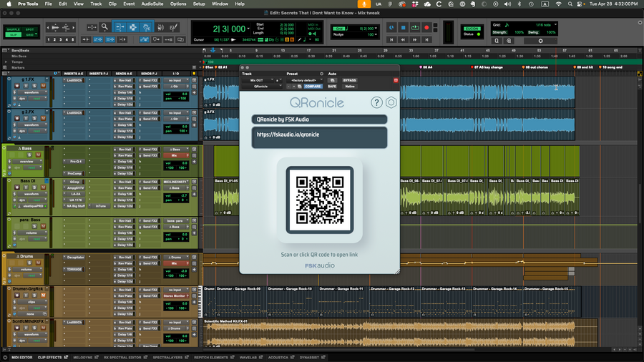Expand the Tempo ruler
Viewport: 644px width, 362px height.
point(6,62)
